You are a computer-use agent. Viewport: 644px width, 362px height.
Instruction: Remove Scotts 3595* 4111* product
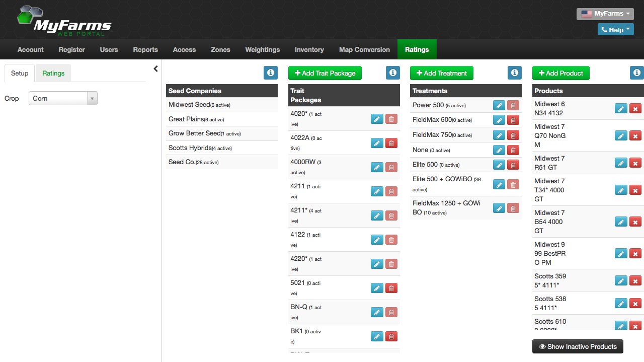tap(635, 280)
